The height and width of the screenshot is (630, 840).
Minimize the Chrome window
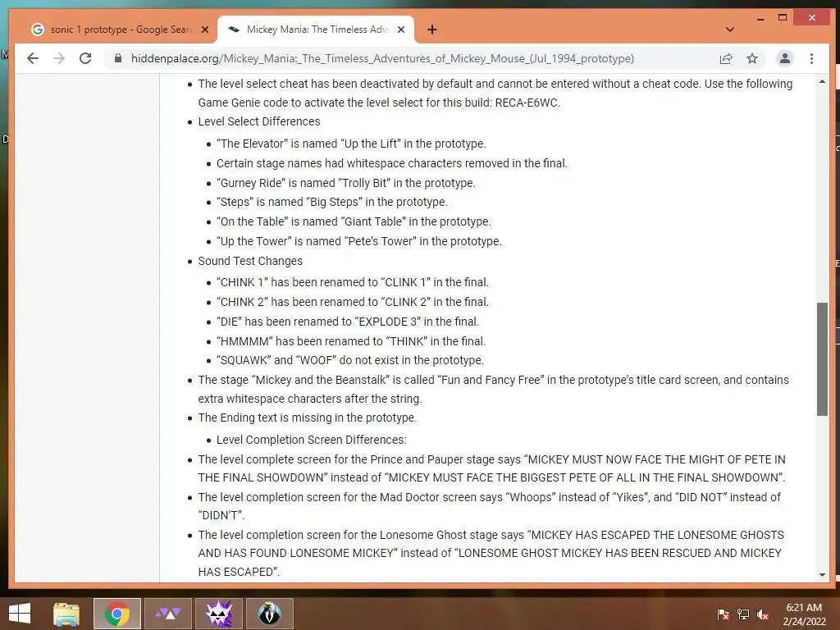(x=760, y=19)
